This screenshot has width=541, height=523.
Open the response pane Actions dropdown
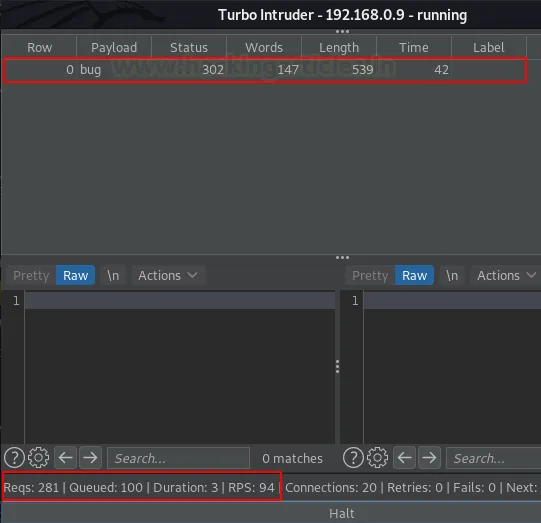506,275
